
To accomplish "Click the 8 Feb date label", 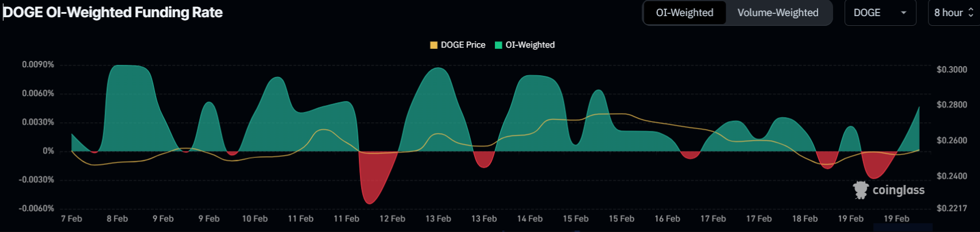I will pos(117,219).
